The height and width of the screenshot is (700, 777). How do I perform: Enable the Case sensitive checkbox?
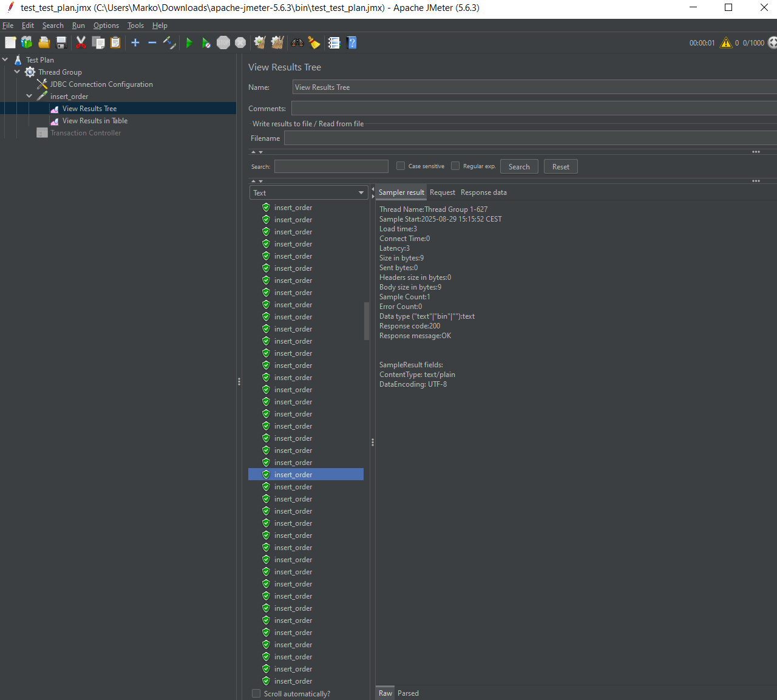(401, 166)
